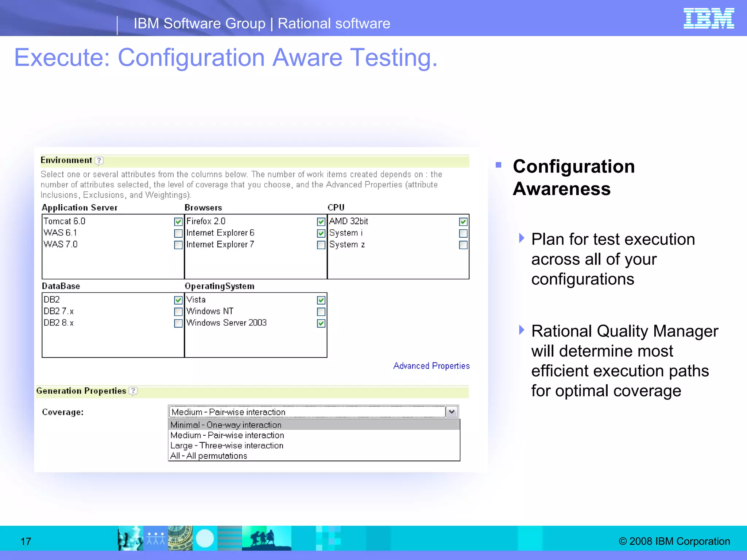747x560 pixels.
Task: Click the Environment help question-mark icon
Action: coord(99,161)
